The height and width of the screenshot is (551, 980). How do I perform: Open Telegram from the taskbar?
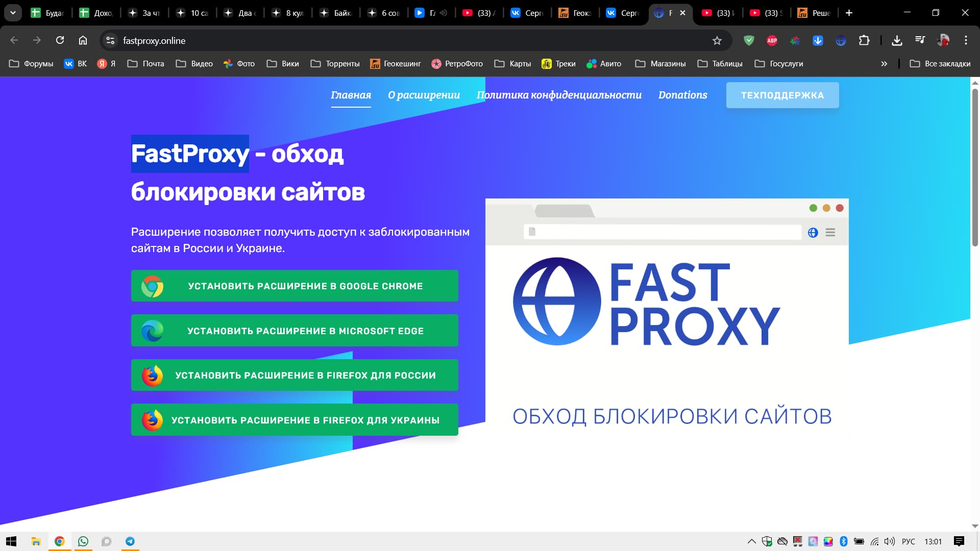click(130, 541)
